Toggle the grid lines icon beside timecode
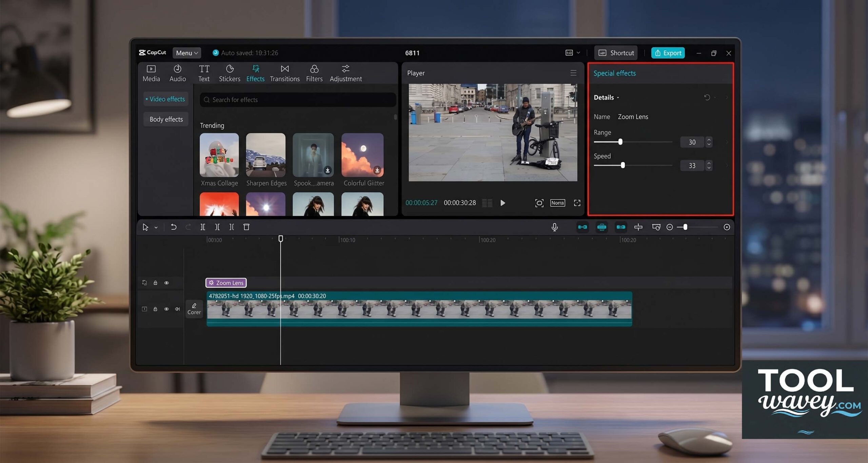The width and height of the screenshot is (868, 463). pyautogui.click(x=487, y=203)
